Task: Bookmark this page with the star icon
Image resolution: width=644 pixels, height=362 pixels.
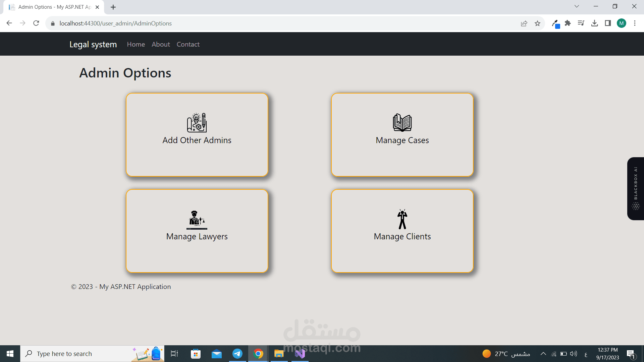Action: coord(538,23)
